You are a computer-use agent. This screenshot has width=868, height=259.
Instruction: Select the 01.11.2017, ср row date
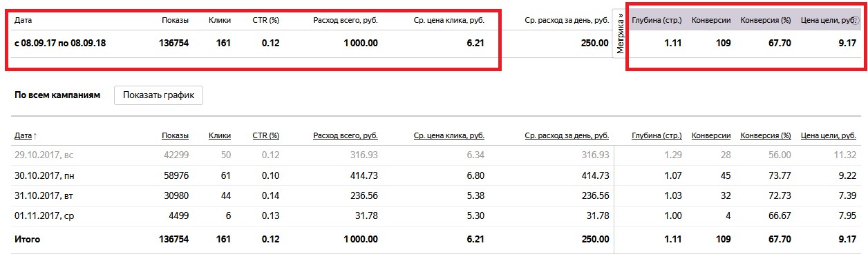[44, 217]
